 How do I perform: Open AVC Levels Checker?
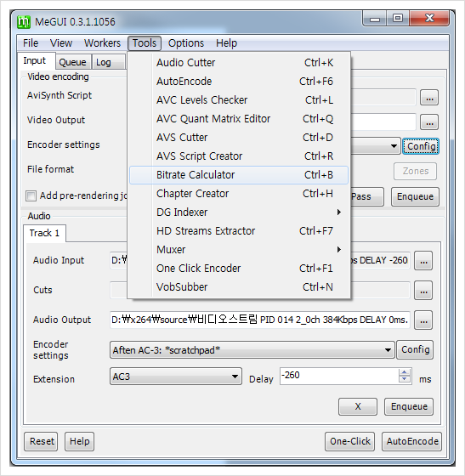pos(239,100)
